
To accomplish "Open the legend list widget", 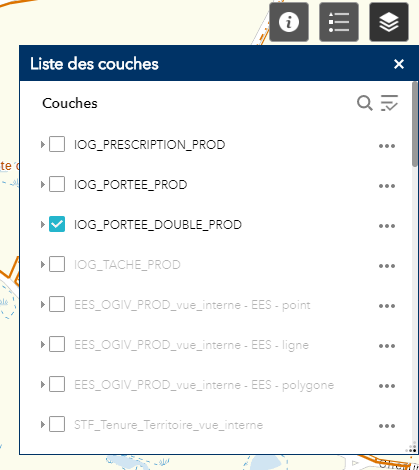I will pos(339,22).
